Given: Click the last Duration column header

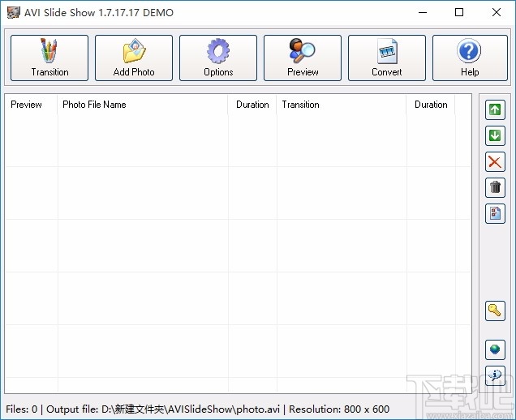Looking at the screenshot, I should click(x=431, y=105).
